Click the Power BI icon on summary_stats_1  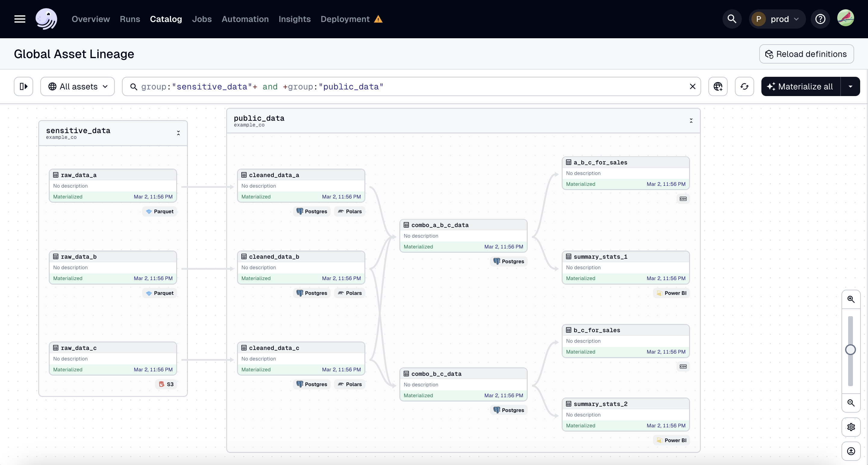click(x=660, y=293)
